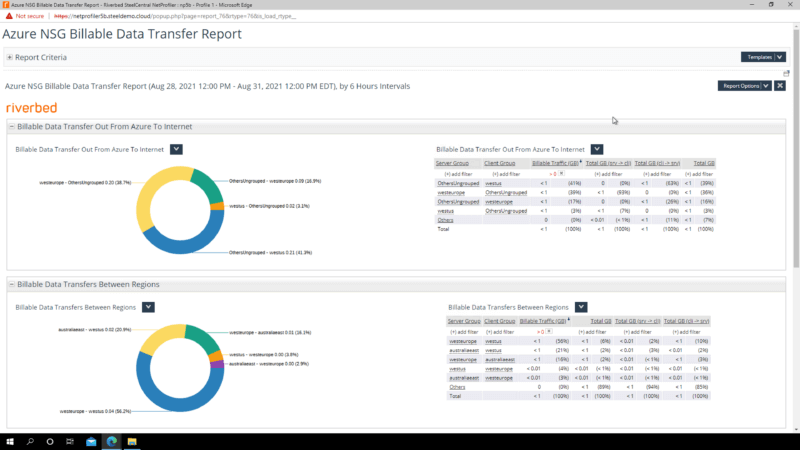
Task: Click the Total row label in Azure To Internet table
Action: point(443,229)
